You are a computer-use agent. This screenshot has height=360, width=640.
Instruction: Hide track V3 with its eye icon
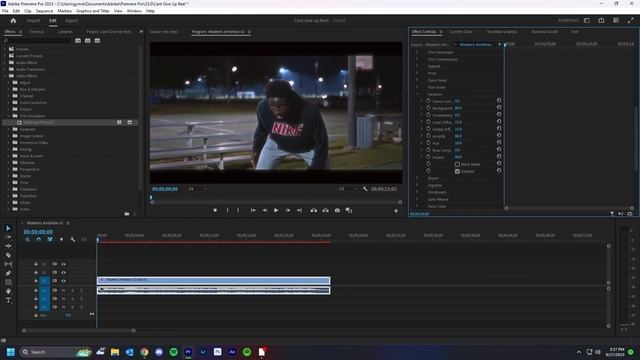click(63, 264)
